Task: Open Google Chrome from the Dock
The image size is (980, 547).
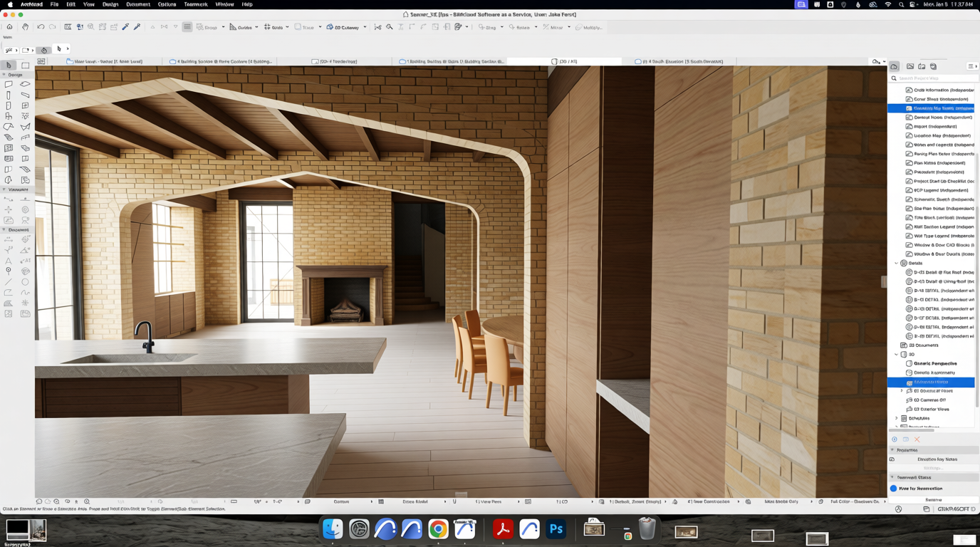Action: pyautogui.click(x=438, y=529)
